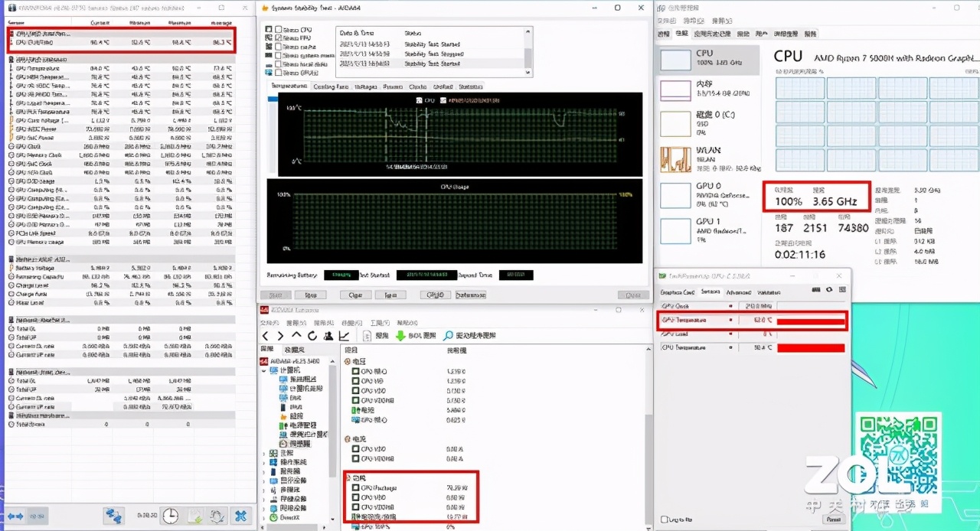Toggle the Stress FPU checkbox
980x531 pixels.
[x=278, y=38]
